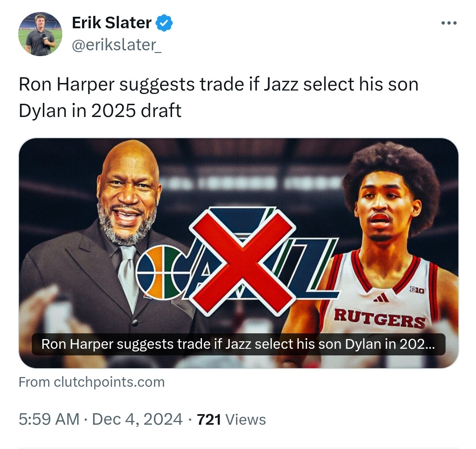Click the blue verified badge
Viewport: 476px width, 449px height.
165,23
